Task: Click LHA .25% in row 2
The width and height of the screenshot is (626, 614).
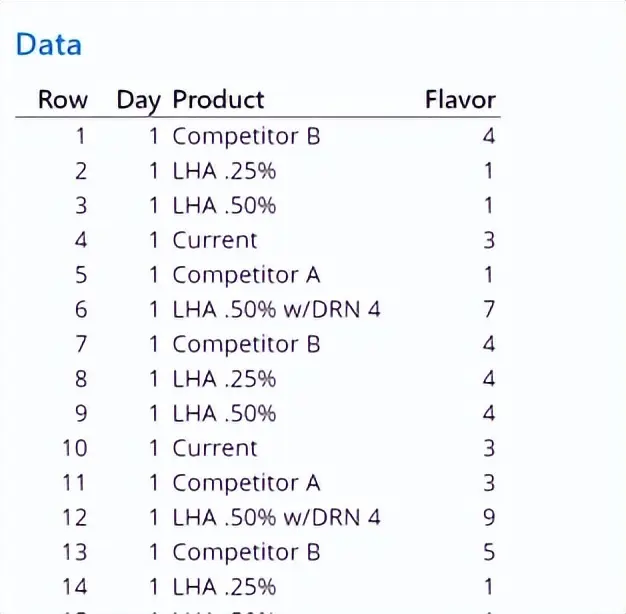Action: click(224, 171)
